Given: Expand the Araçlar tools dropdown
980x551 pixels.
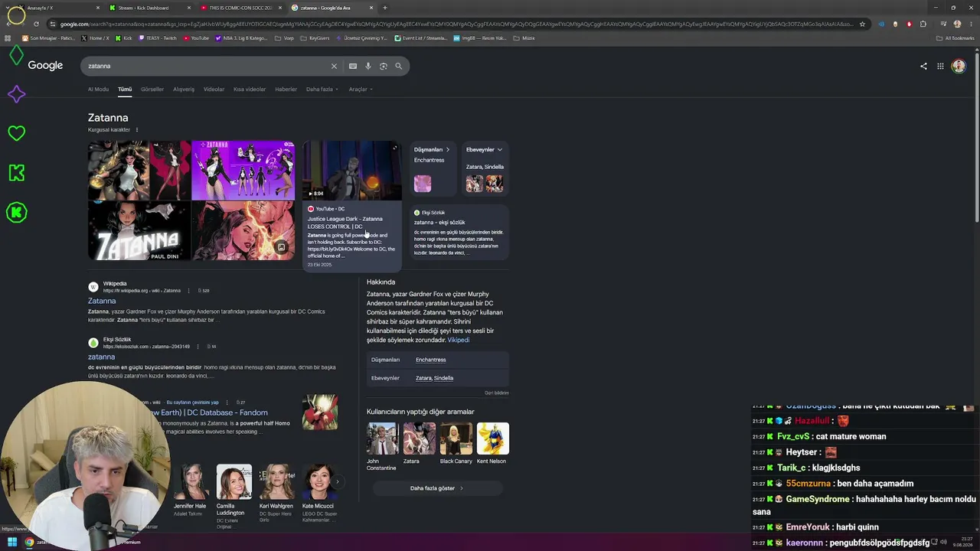Looking at the screenshot, I should point(361,90).
